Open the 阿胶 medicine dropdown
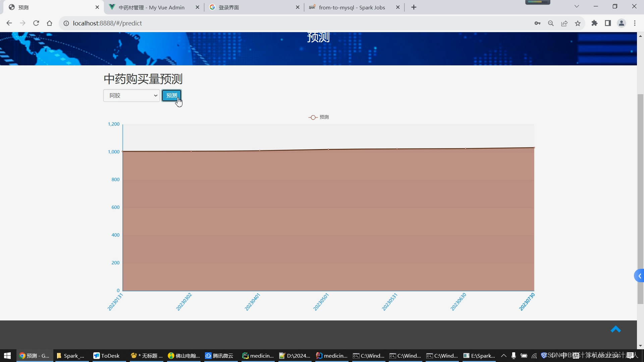This screenshot has height=362, width=644. 131,96
